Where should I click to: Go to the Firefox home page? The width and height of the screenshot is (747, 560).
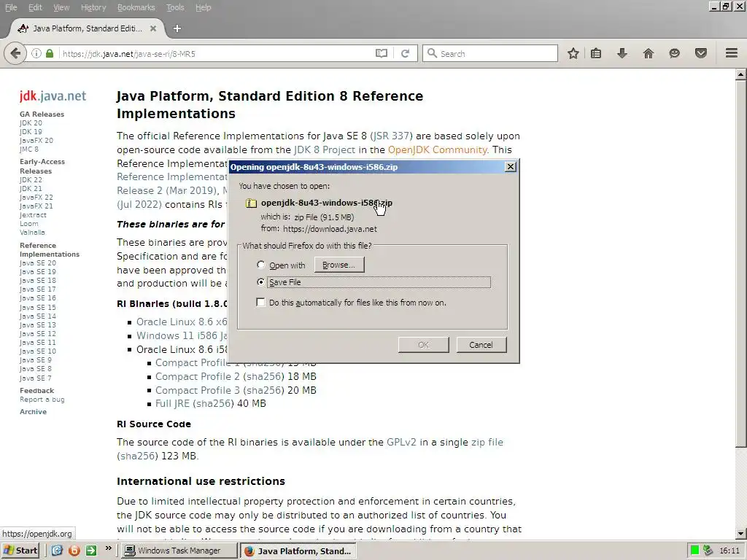[x=649, y=53]
